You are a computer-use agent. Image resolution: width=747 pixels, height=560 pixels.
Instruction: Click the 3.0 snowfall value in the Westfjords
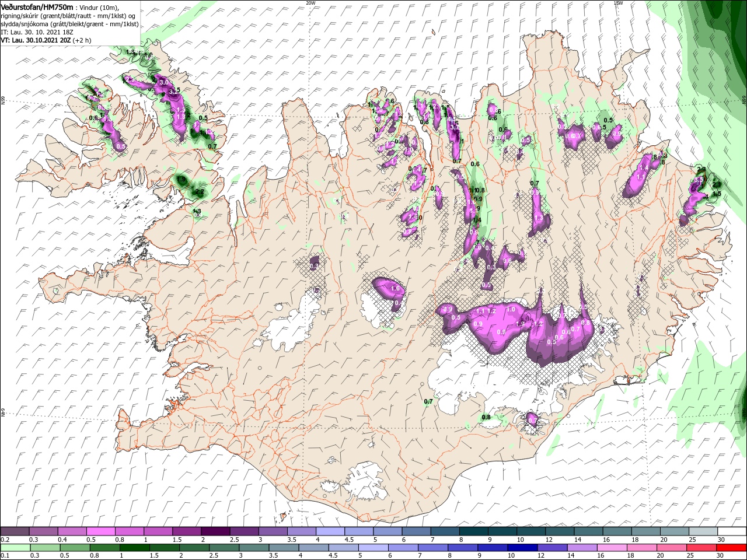(x=163, y=82)
